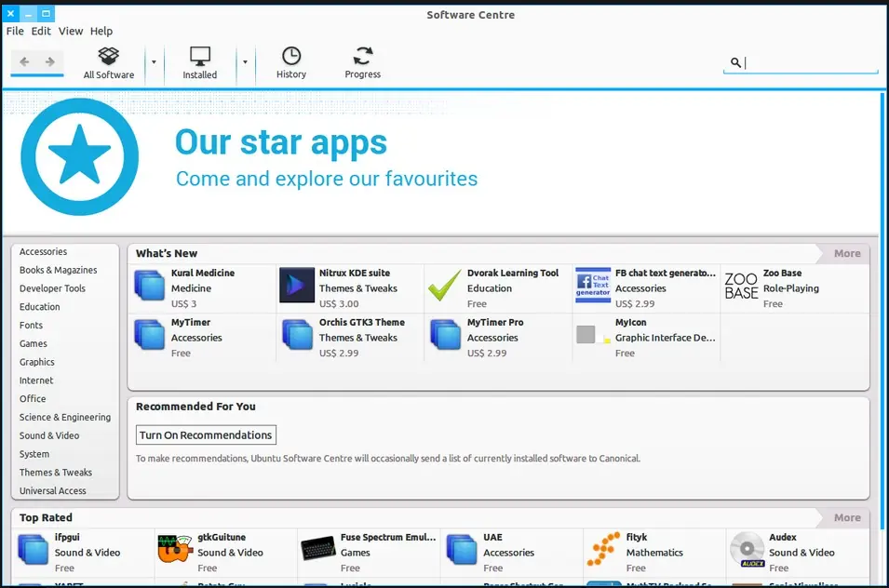
Task: Expand the Installed dropdown arrow
Action: tap(245, 62)
